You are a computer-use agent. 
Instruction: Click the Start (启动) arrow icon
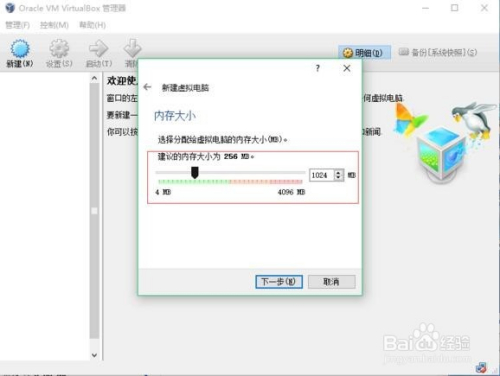click(x=99, y=49)
